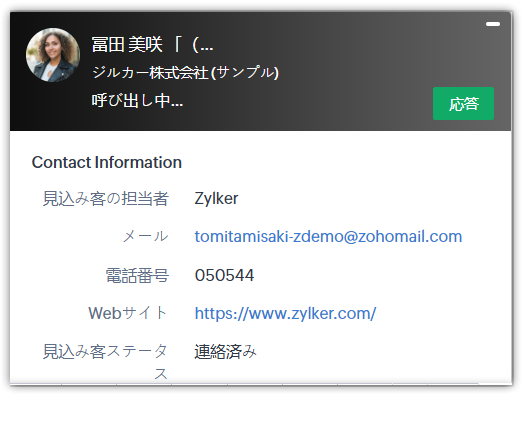Screen dimensions: 524x427
Task: Click the 見込み客ステータス field label
Action: (105, 362)
